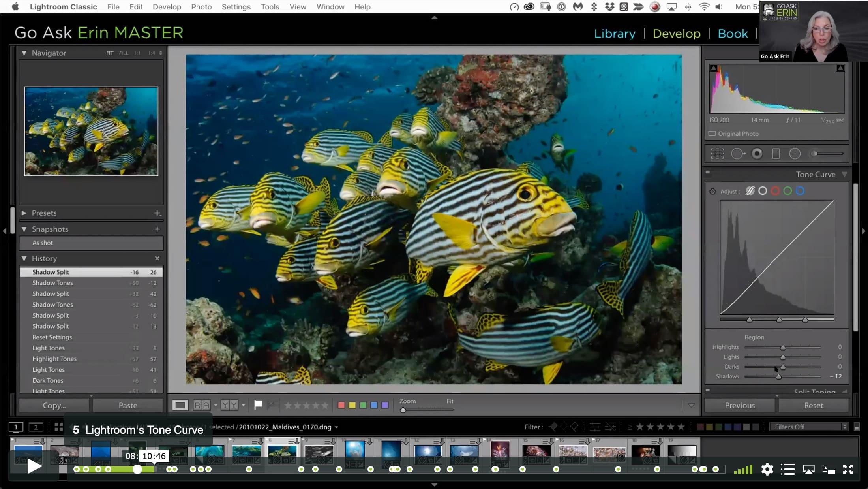Viewport: 868px width, 489px height.
Task: Add a new preset with plus icon
Action: coord(157,213)
